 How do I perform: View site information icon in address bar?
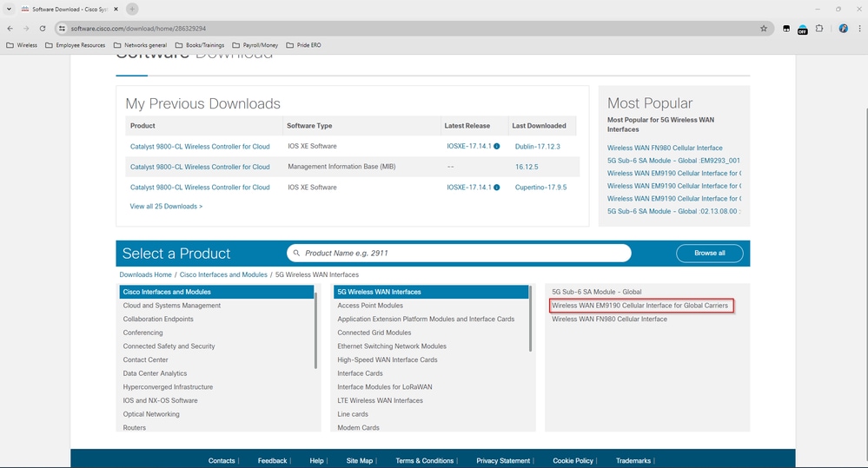tap(62, 28)
